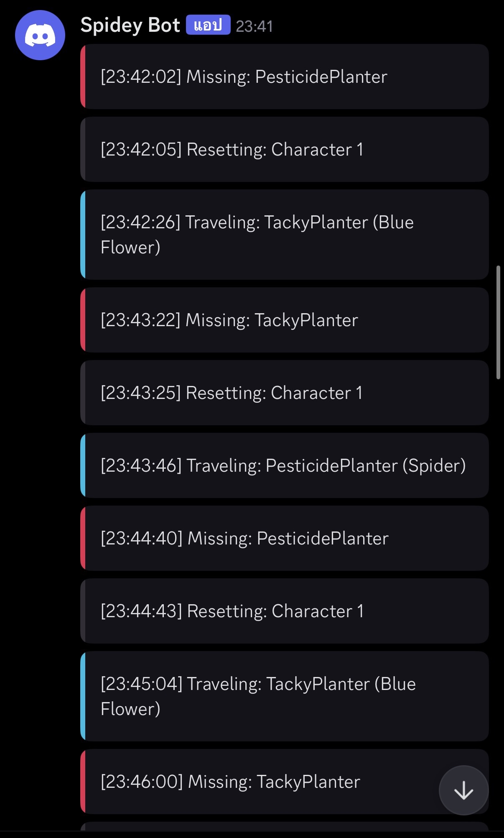The image size is (504, 838).
Task: Tap blue color bar of 23:45:04 embed
Action: [x=83, y=696]
